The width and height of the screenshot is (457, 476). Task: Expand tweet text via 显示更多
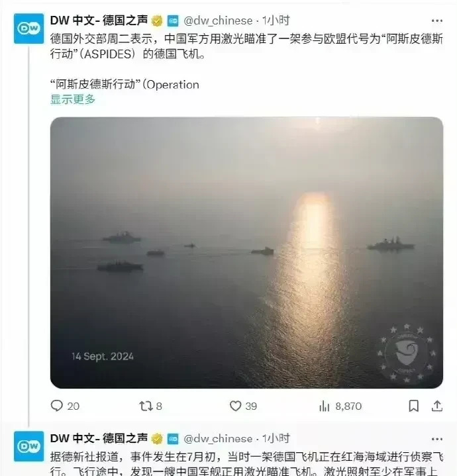pos(73,99)
